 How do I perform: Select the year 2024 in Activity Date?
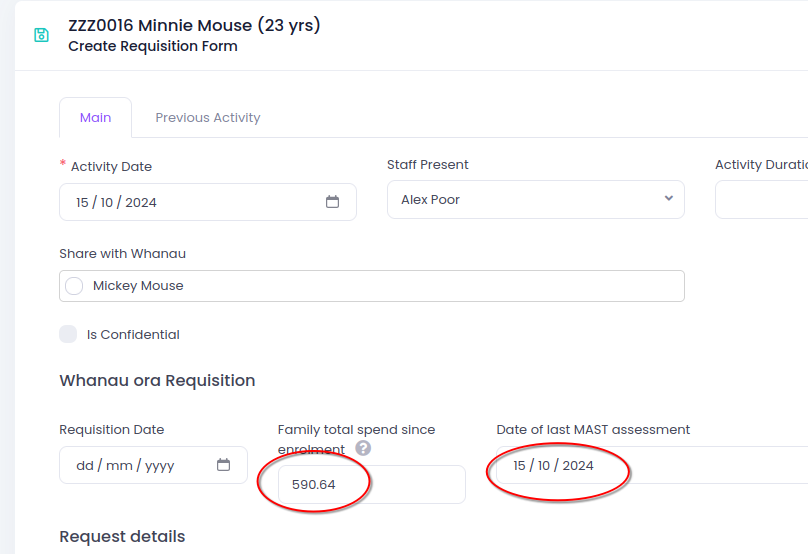coord(141,202)
